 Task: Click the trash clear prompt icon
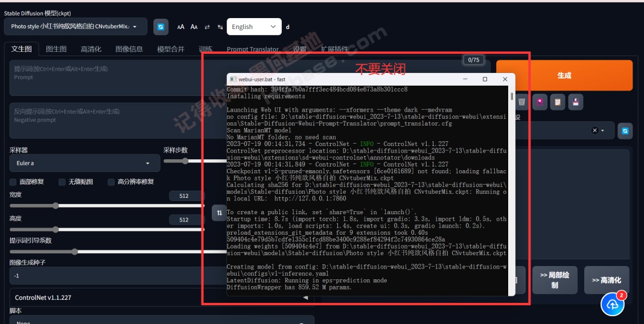point(521,102)
